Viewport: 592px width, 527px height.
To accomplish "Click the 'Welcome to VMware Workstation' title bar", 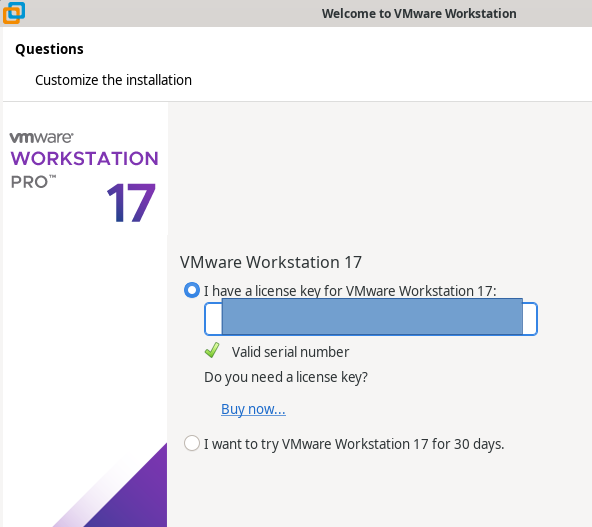I will 419,14.
